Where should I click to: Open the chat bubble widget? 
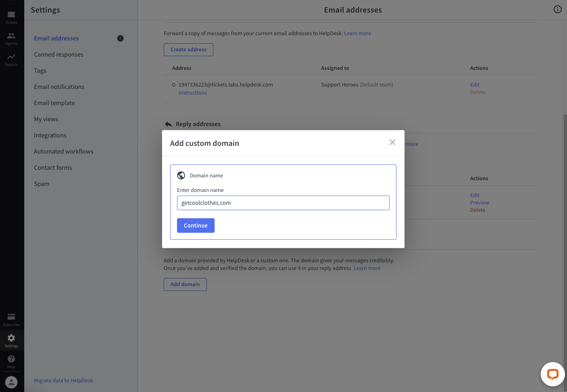tap(552, 374)
